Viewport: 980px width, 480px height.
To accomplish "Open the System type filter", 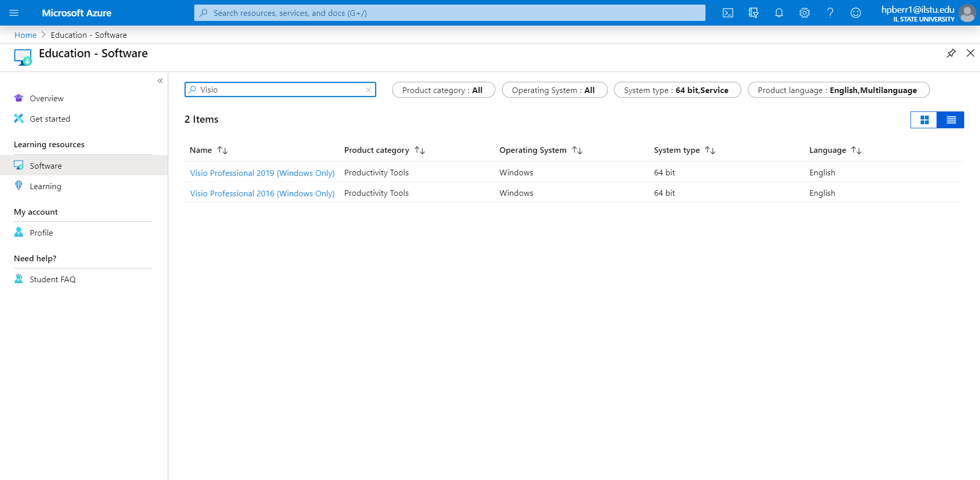I will click(x=677, y=90).
